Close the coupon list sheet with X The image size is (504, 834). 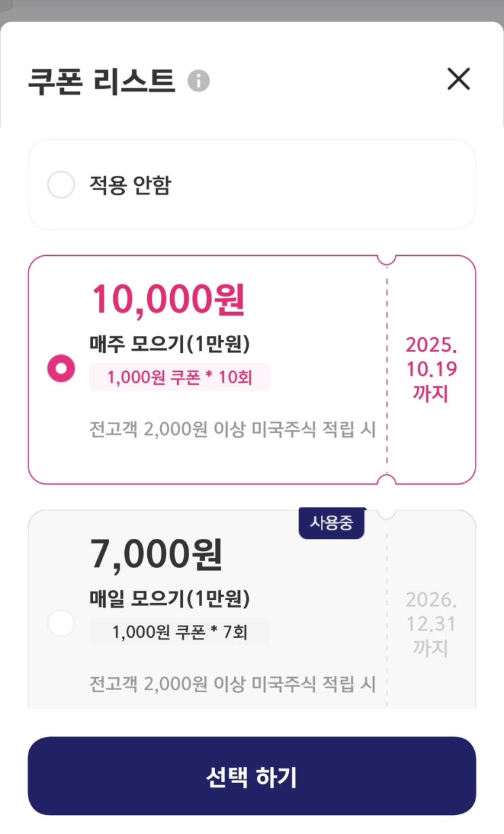pyautogui.click(x=459, y=79)
